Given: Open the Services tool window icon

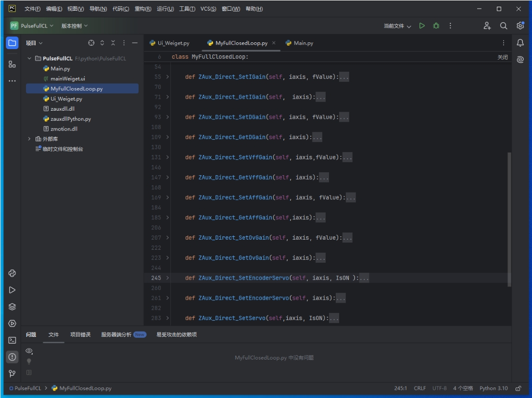Looking at the screenshot, I should 12,323.
